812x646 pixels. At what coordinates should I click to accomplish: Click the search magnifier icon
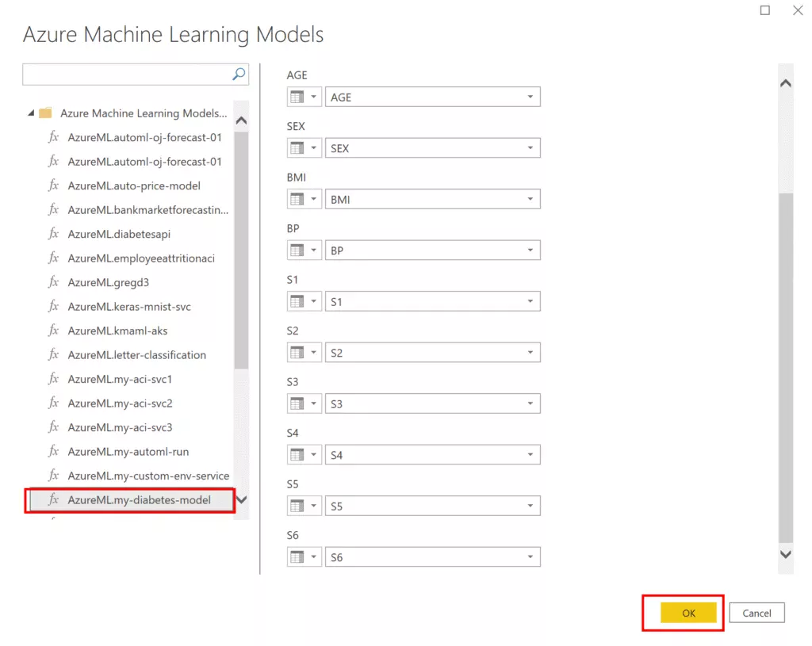pos(239,74)
